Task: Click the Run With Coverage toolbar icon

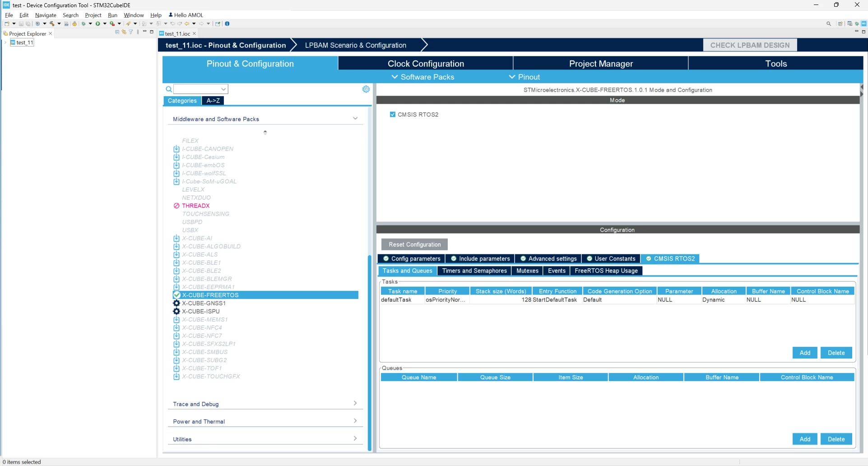Action: [x=112, y=24]
